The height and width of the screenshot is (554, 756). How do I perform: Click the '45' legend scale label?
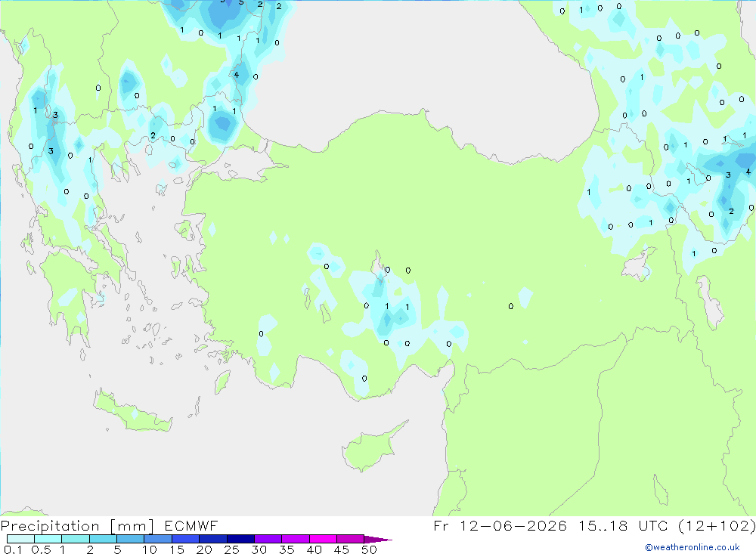click(342, 549)
